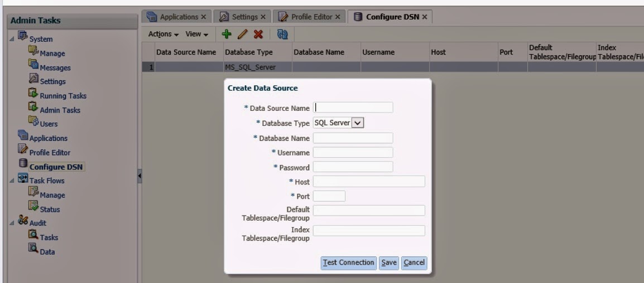This screenshot has width=644, height=283.
Task: Open the Database Type dropdown
Action: point(358,123)
